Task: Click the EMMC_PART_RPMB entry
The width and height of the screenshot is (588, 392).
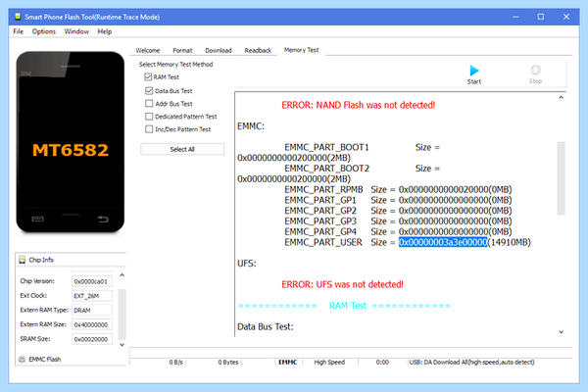Action: 323,189
